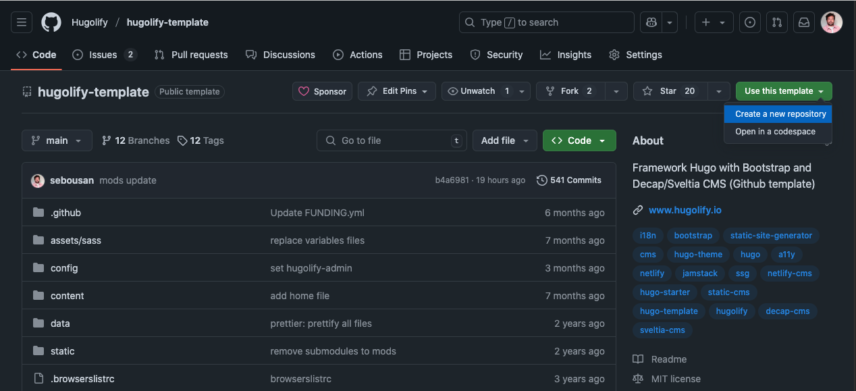Open the main branch selector
The height and width of the screenshot is (391, 856).
[x=57, y=140]
